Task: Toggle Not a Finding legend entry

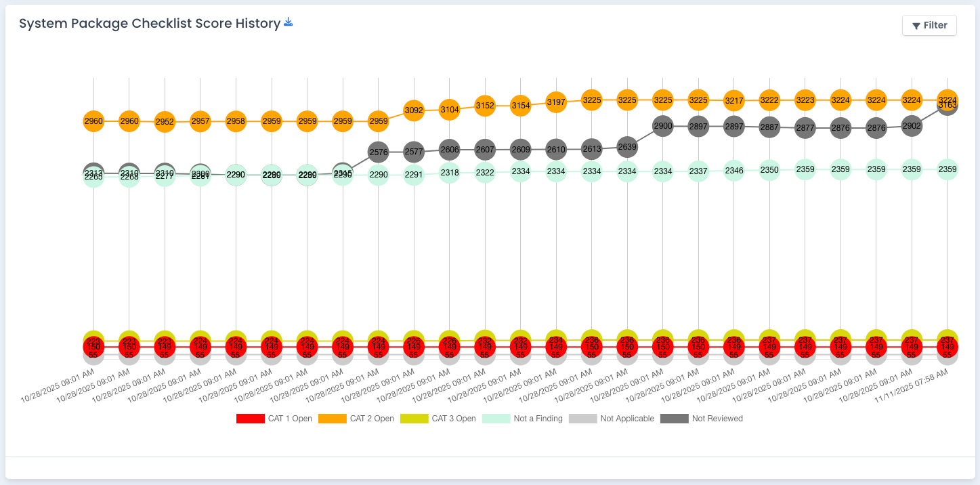Action: [522, 419]
